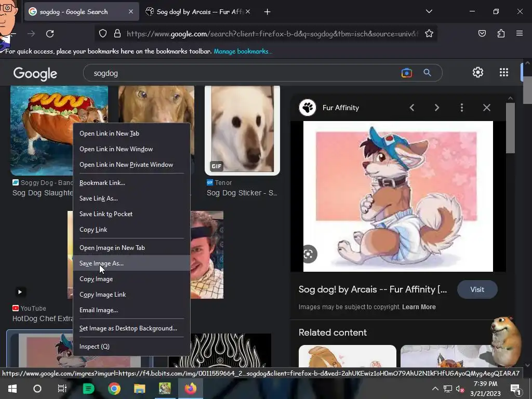Screen dimensions: 532x399
Task: Click the Google search magnifier icon
Action: [427, 73]
